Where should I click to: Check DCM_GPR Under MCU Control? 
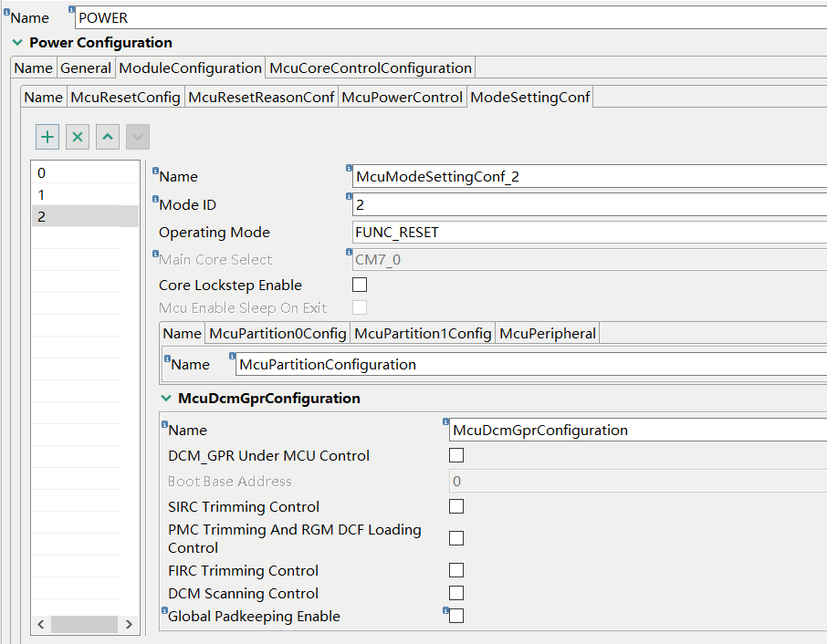pyautogui.click(x=455, y=455)
